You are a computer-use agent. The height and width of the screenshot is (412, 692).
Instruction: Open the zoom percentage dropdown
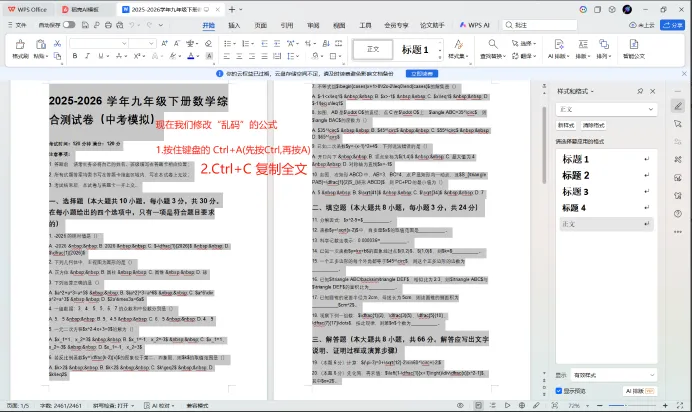587,405
